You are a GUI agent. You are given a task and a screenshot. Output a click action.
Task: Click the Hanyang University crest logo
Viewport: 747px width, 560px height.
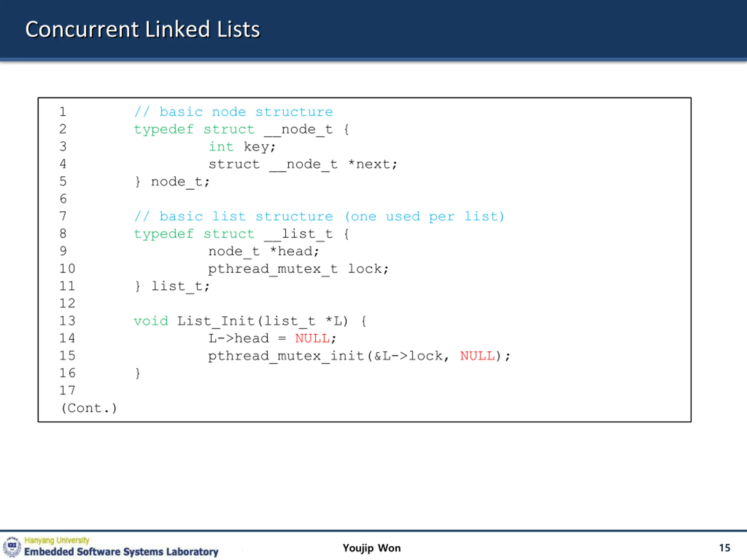click(12, 547)
